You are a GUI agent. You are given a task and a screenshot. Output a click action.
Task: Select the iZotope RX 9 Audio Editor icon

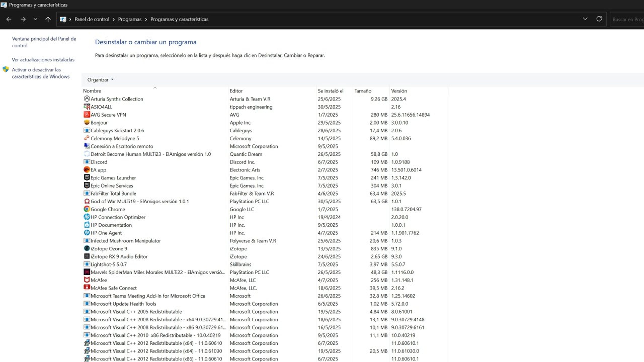point(87,256)
